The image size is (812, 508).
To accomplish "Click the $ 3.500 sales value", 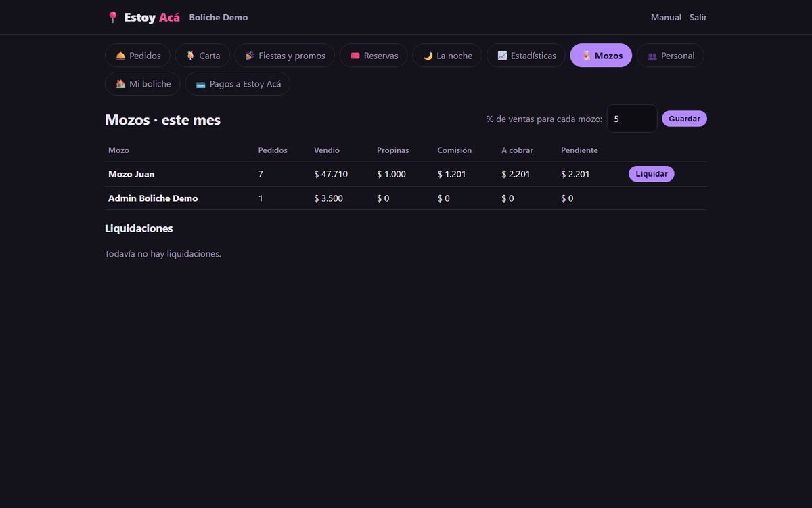I will (329, 198).
